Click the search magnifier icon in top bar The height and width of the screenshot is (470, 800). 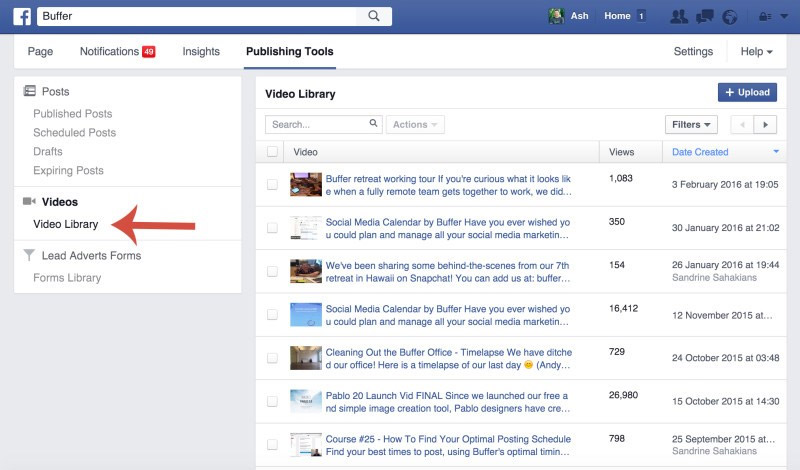tap(374, 16)
